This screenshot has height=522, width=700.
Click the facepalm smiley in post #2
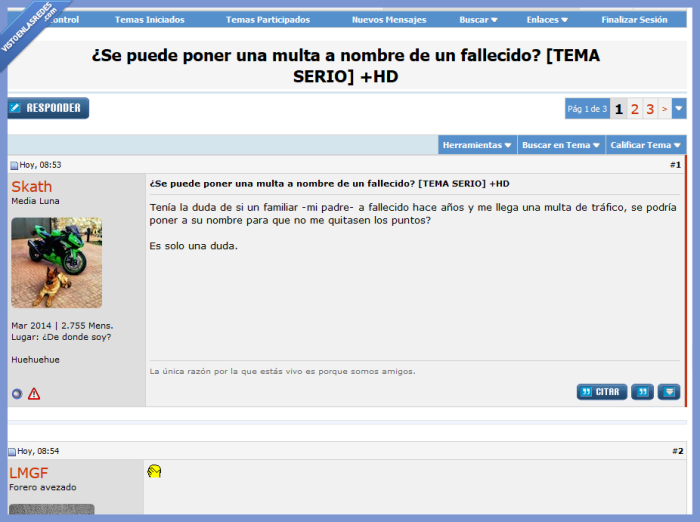click(154, 471)
